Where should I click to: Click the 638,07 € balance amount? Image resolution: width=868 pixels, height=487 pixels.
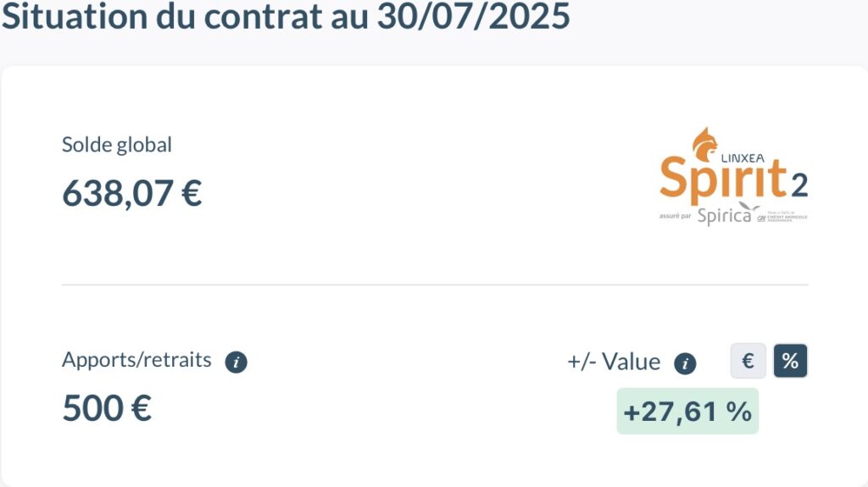pyautogui.click(x=131, y=193)
